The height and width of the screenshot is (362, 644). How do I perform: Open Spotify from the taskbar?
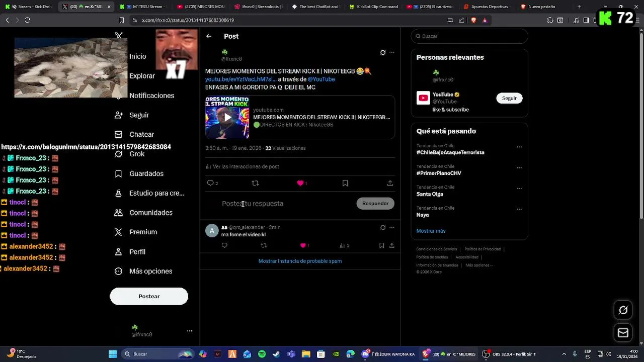(x=262, y=354)
